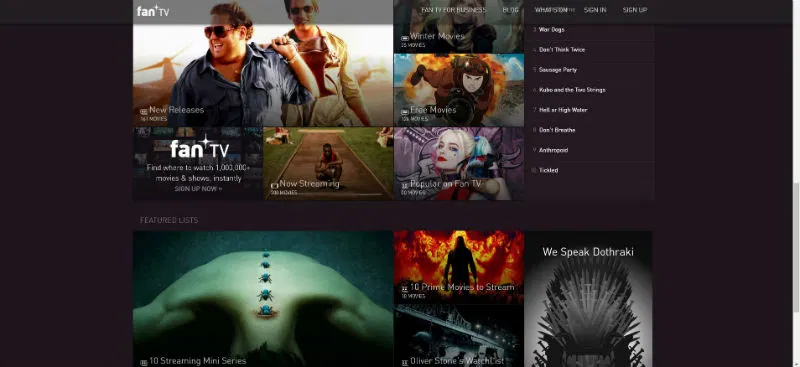Select Hell or High Water in list

[x=563, y=110]
